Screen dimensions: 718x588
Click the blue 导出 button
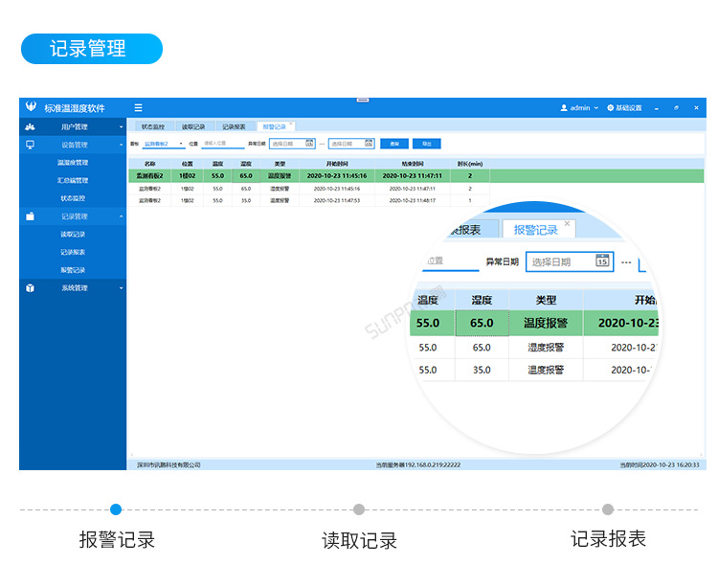(427, 144)
